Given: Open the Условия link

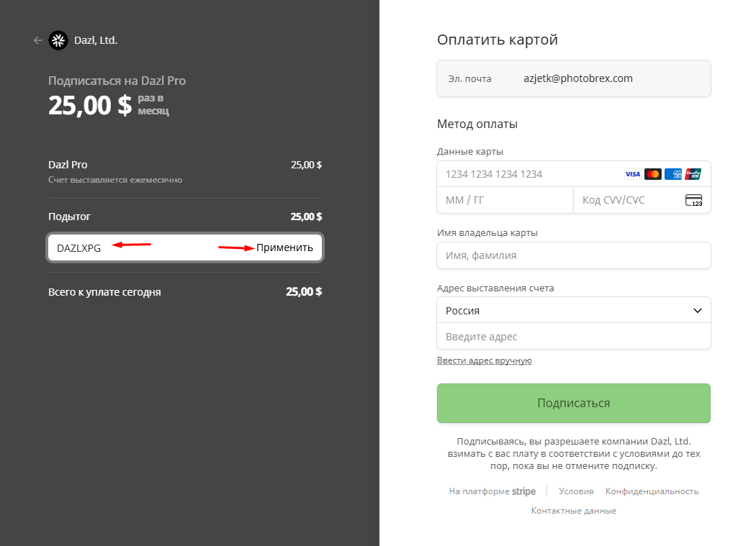Looking at the screenshot, I should [x=576, y=491].
